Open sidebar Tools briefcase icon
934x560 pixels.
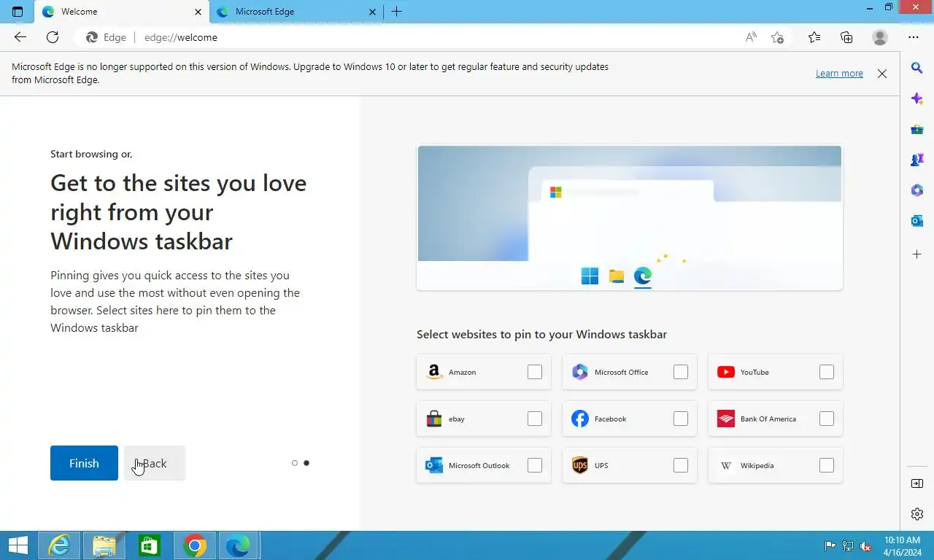[917, 129]
